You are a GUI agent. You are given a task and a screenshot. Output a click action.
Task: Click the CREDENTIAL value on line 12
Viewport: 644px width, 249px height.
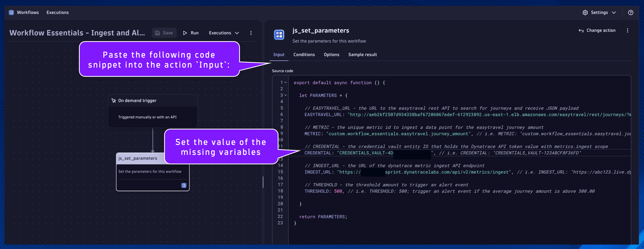tap(385, 153)
